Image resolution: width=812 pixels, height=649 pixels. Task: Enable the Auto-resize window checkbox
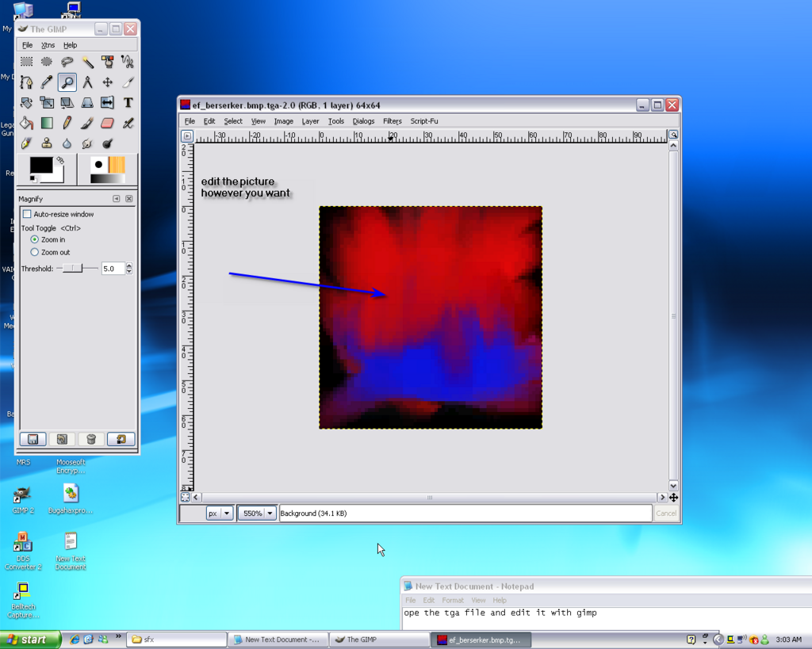(28, 214)
